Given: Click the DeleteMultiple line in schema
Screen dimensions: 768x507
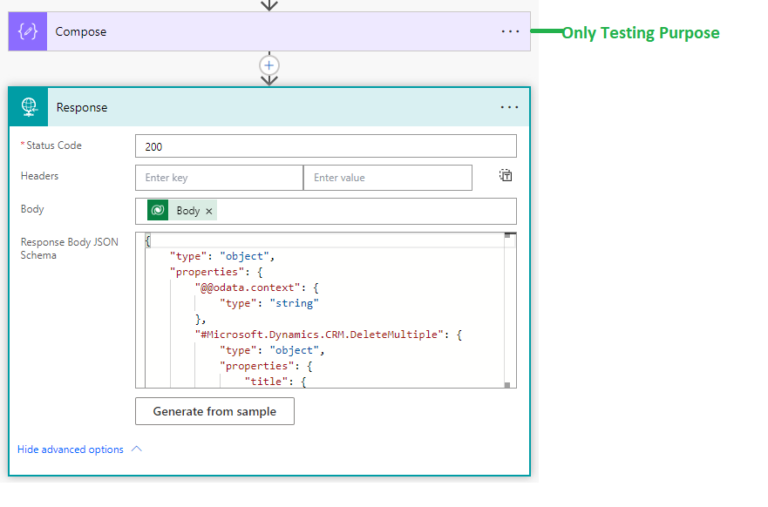Looking at the screenshot, I should 328,335.
